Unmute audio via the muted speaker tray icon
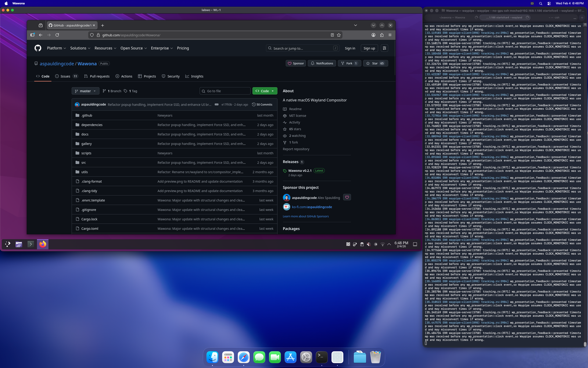This screenshot has width=588, height=368. (369, 244)
